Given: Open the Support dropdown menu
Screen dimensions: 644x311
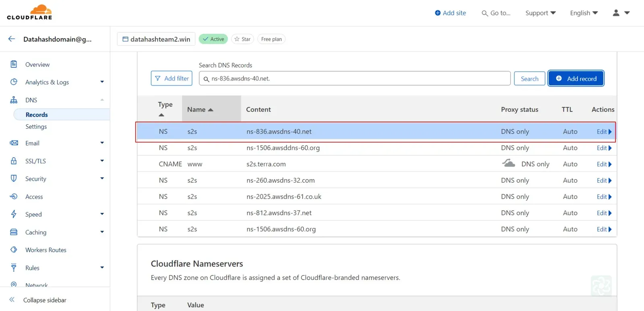Looking at the screenshot, I should point(541,13).
